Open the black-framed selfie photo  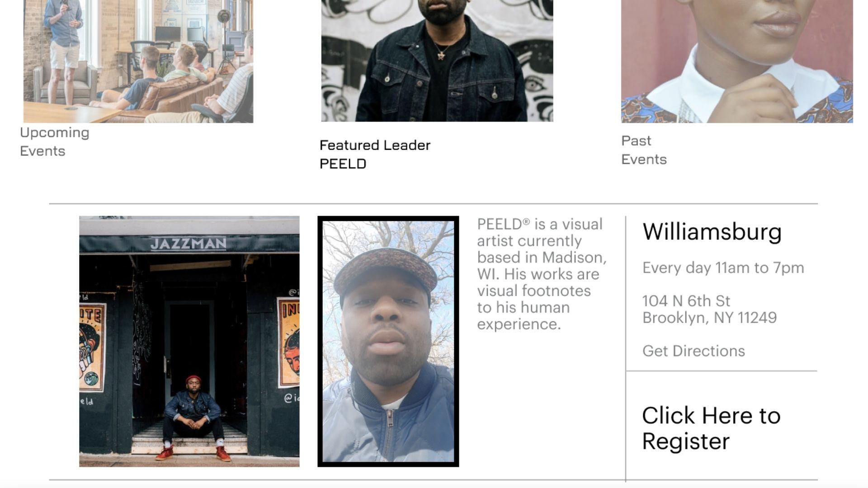[388, 341]
